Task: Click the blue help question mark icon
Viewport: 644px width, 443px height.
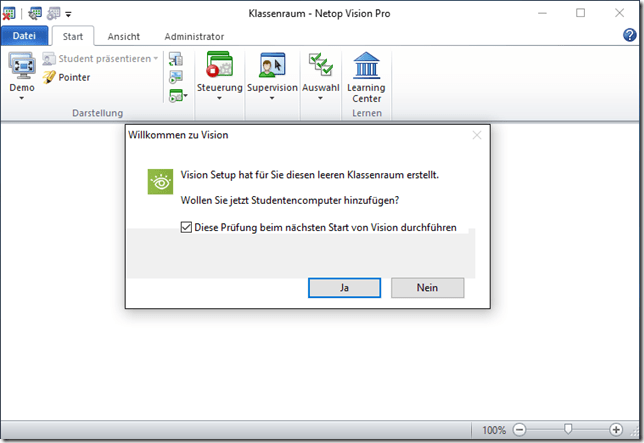Action: [x=630, y=36]
